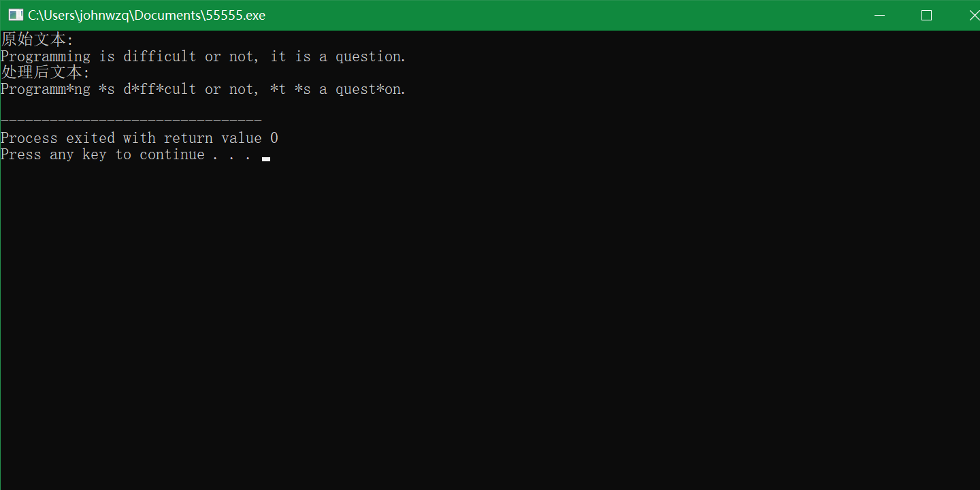Click the word Programm*ng in processed text

46,89
